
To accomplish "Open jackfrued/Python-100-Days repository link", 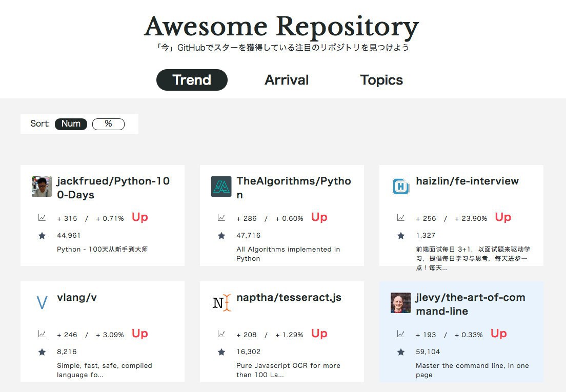I will [x=113, y=188].
